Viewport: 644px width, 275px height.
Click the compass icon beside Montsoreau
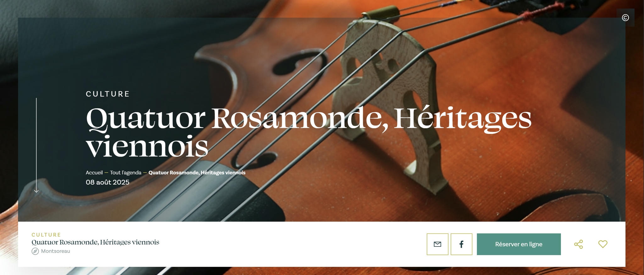[35, 251]
